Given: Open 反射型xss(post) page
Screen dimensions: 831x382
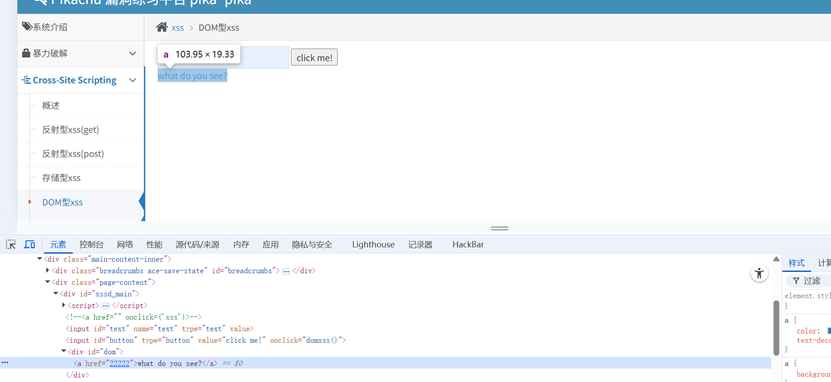Looking at the screenshot, I should pyautogui.click(x=73, y=154).
